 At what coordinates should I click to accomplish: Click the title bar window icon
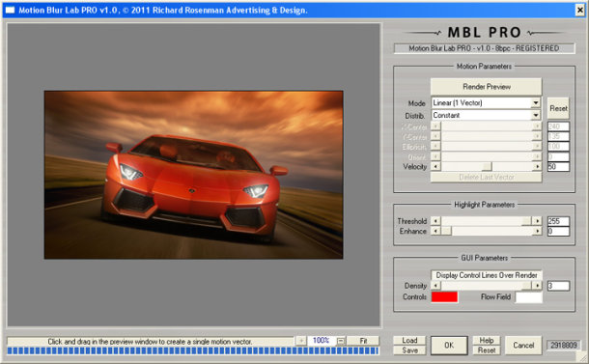[11, 11]
